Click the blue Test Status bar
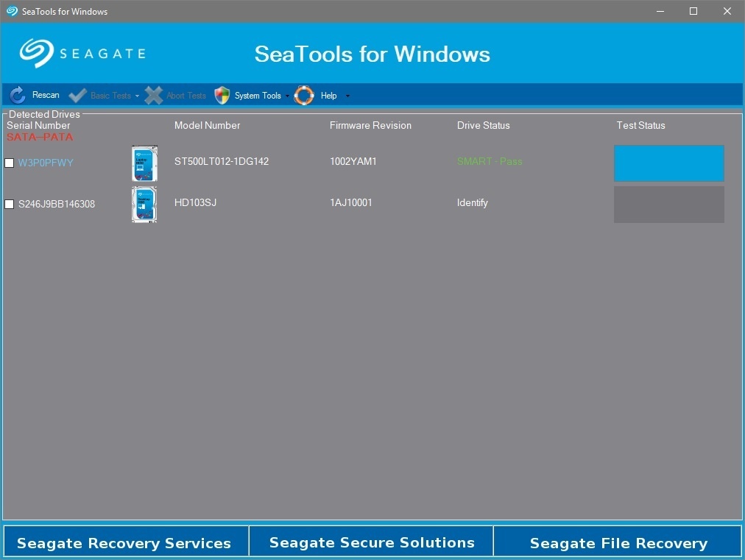745x560 pixels. 669,163
